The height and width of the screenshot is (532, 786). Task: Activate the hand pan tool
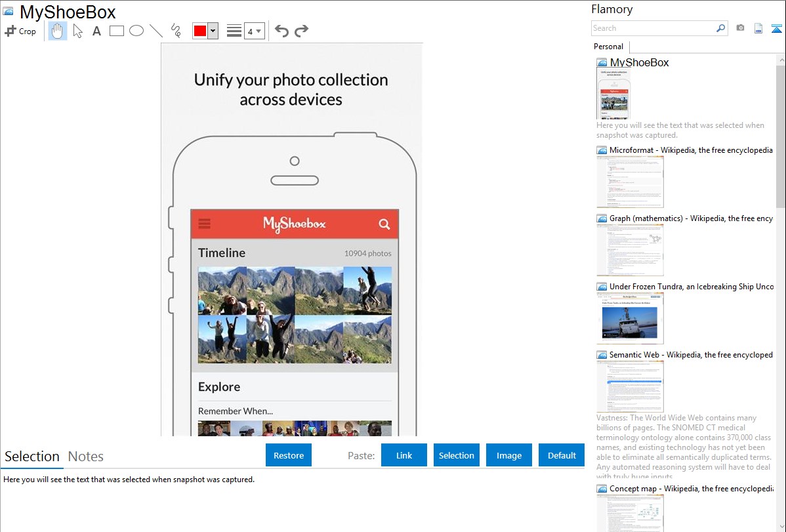click(x=58, y=31)
